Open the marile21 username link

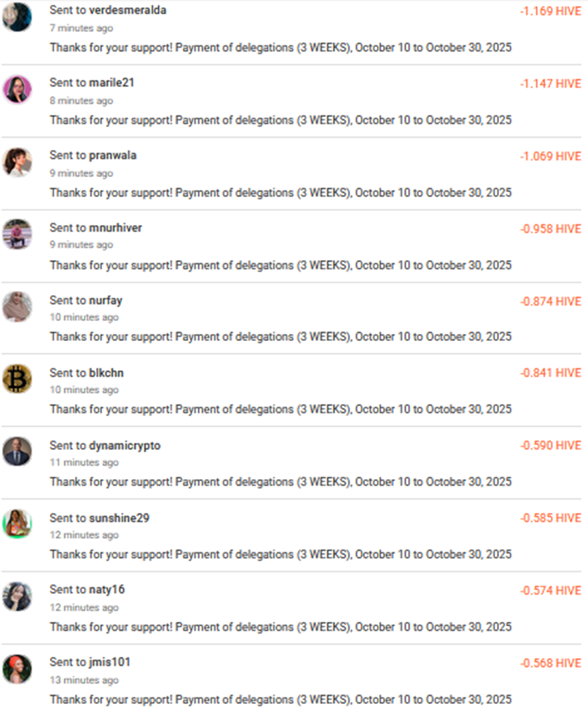pos(111,83)
